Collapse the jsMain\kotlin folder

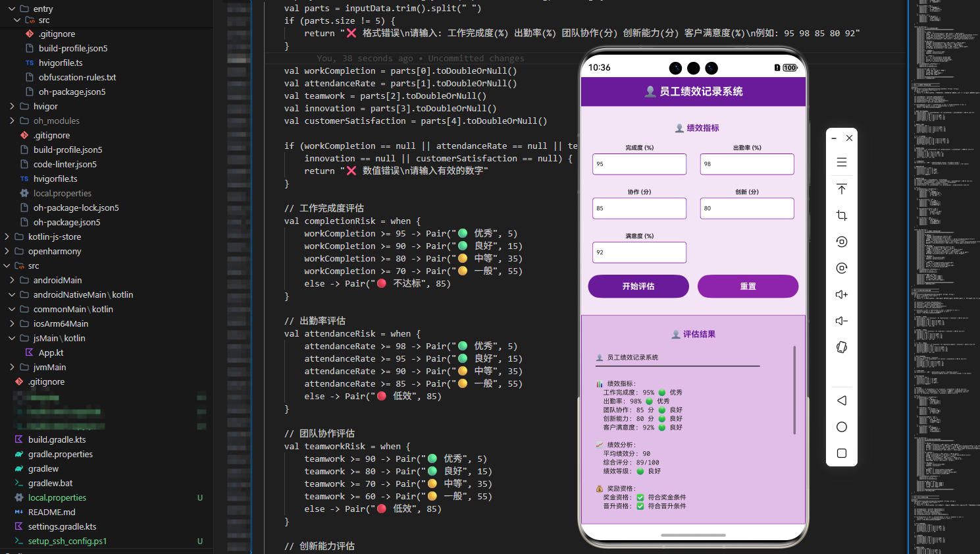[x=12, y=338]
